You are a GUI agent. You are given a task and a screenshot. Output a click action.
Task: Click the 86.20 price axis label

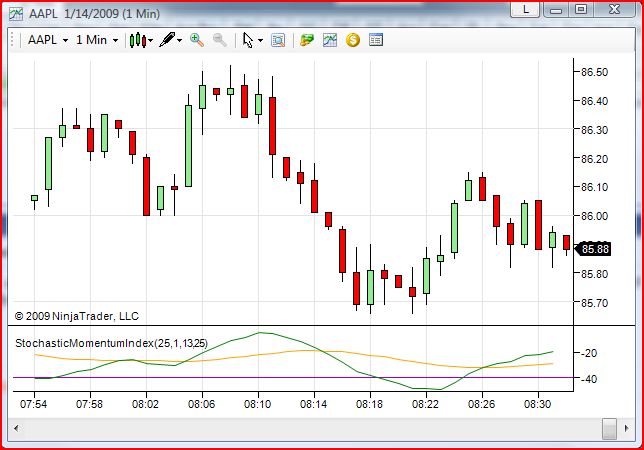(594, 158)
